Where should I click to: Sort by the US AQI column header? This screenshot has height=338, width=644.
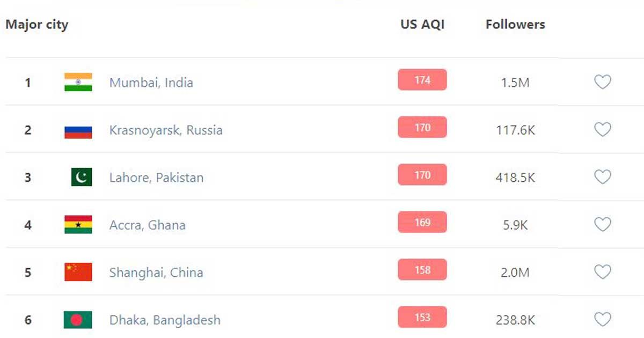[x=422, y=24]
